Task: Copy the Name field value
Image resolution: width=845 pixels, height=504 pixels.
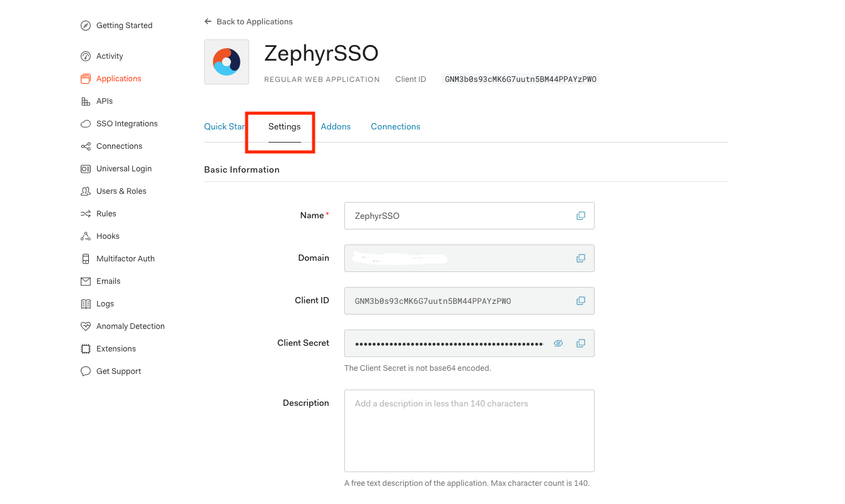Action: (581, 216)
